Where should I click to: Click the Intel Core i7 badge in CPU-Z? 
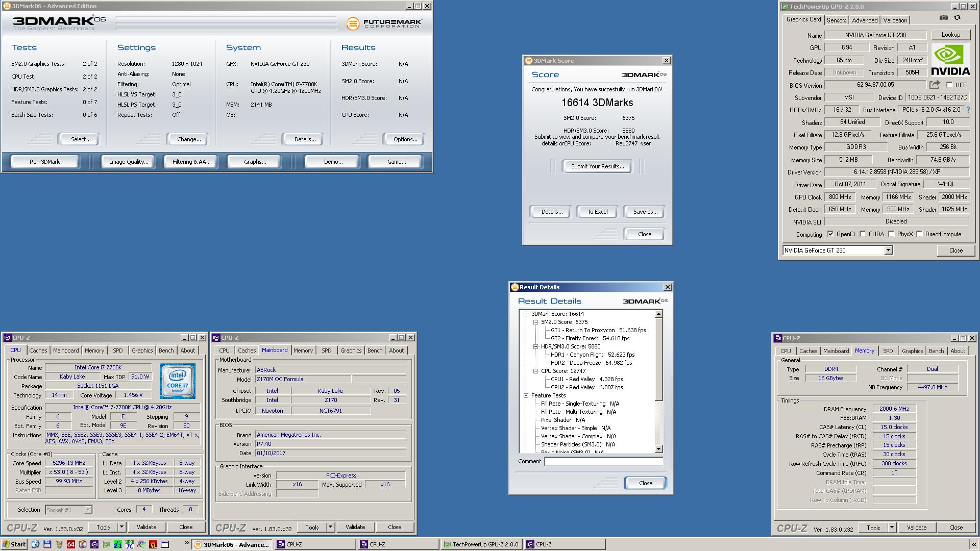pos(178,381)
